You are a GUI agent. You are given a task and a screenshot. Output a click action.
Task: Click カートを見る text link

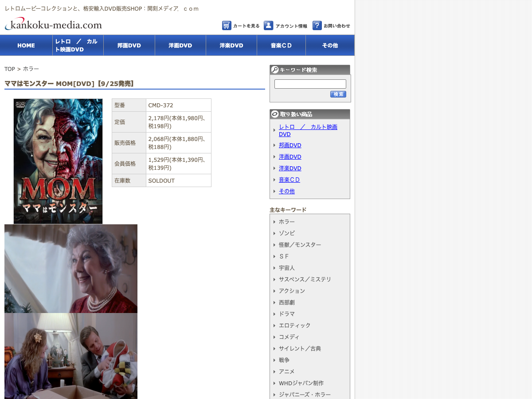(x=246, y=26)
